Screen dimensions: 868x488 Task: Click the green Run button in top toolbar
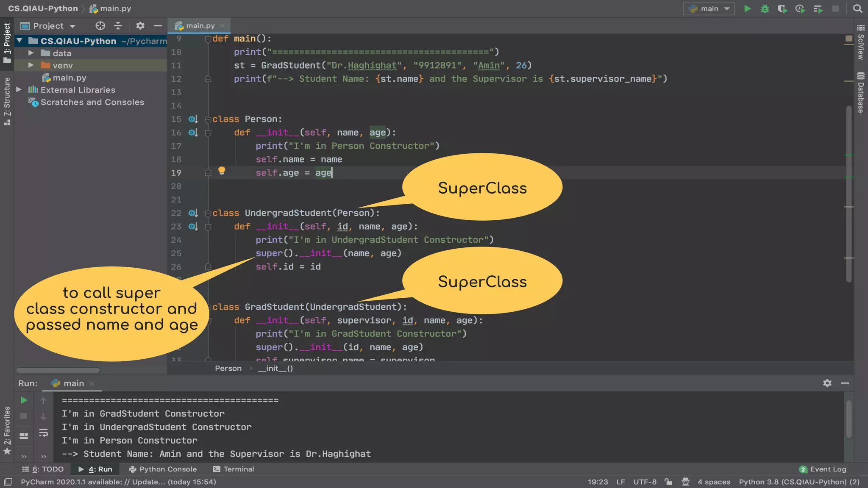748,8
